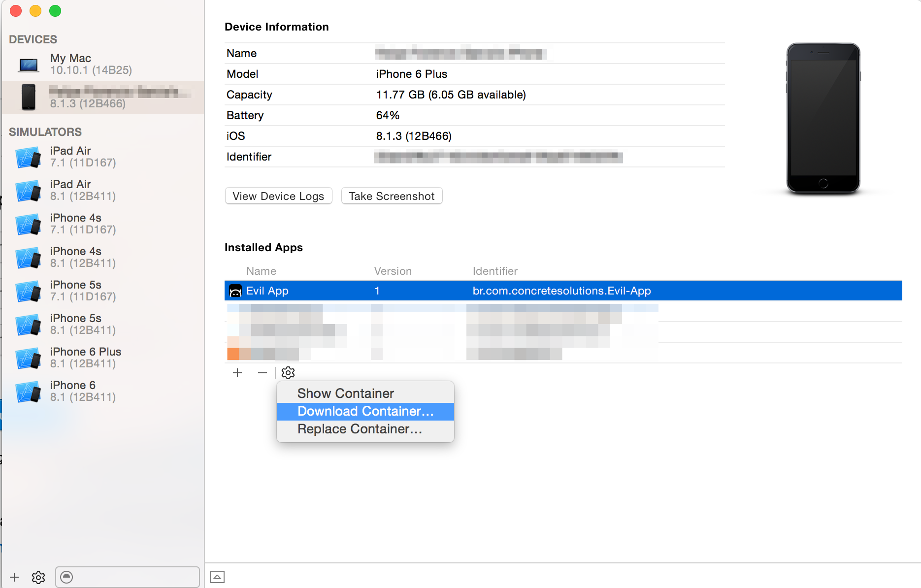This screenshot has height=588, width=921.
Task: Click the iPhone 6 Plus device image
Action: click(823, 118)
